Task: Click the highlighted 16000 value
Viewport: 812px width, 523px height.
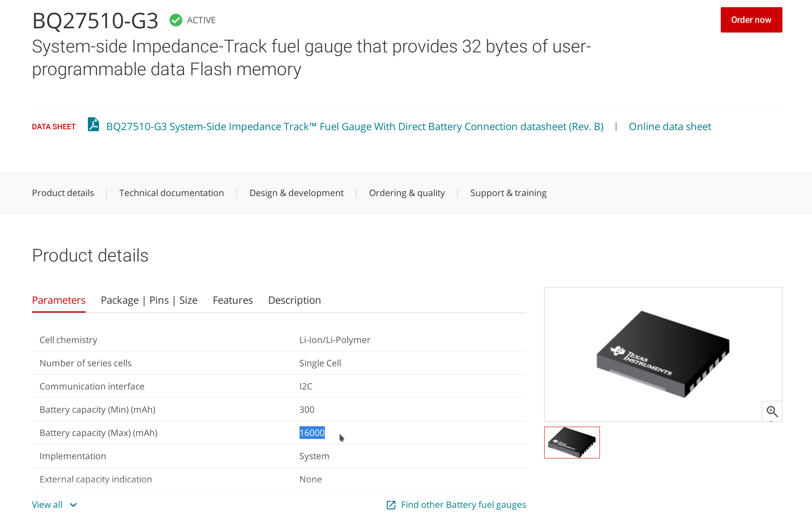Action: pos(312,433)
